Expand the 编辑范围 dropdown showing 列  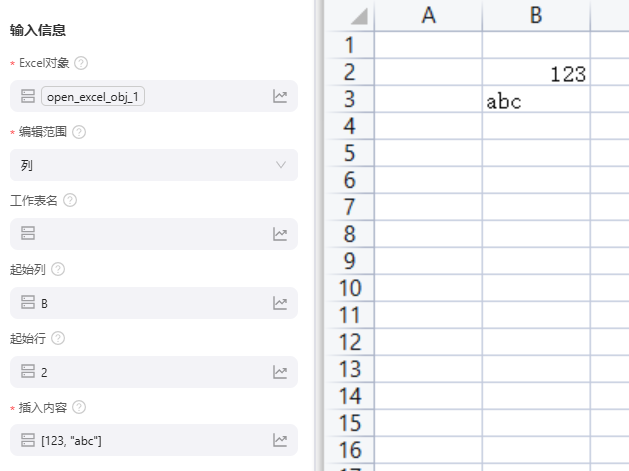[154, 165]
